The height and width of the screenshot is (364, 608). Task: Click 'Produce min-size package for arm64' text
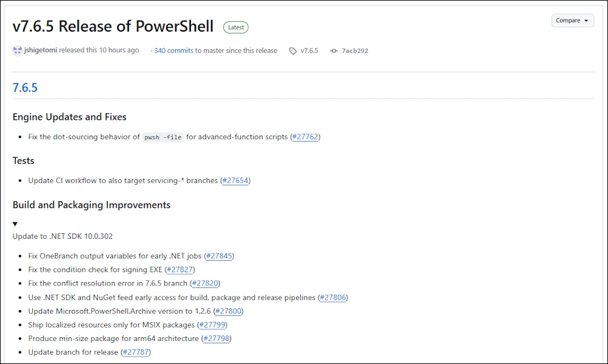113,338
